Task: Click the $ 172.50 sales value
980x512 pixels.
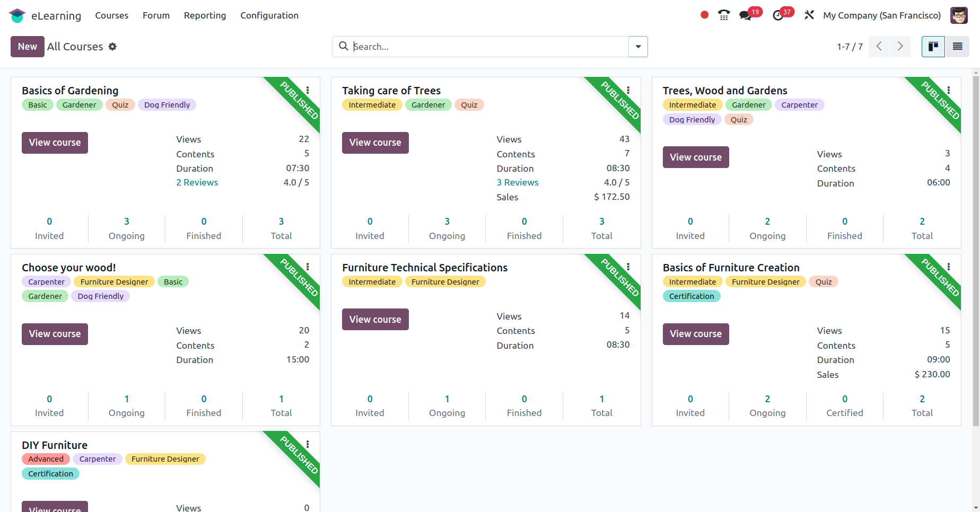Action: 612,197
